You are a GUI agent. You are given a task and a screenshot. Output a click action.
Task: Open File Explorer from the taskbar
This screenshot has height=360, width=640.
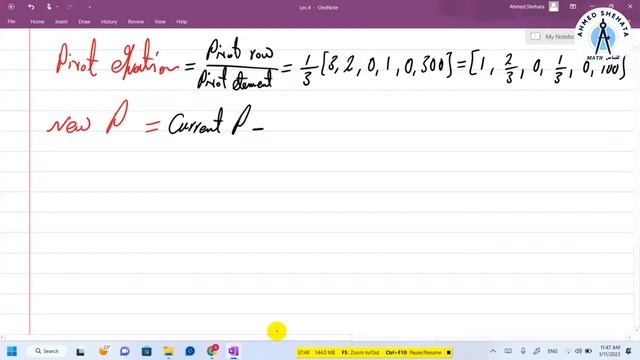168,351
